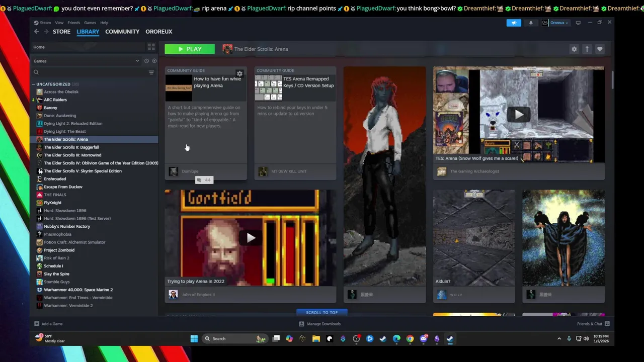Open the View menu
This screenshot has width=644, height=362.
59,23
